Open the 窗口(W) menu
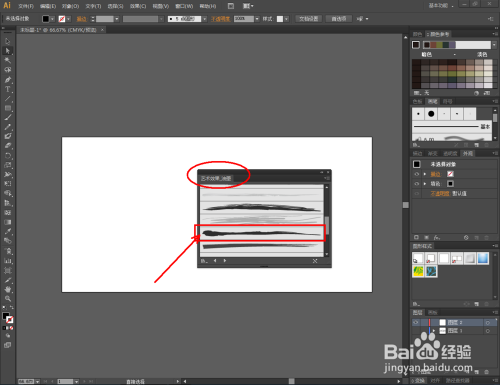The image size is (500, 385). 184,6
